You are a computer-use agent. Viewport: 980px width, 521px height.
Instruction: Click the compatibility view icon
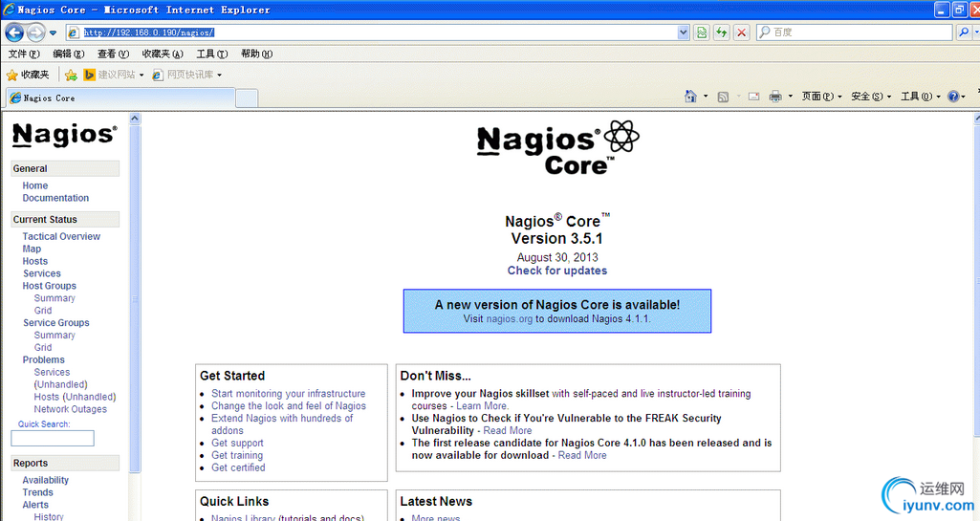tap(702, 33)
